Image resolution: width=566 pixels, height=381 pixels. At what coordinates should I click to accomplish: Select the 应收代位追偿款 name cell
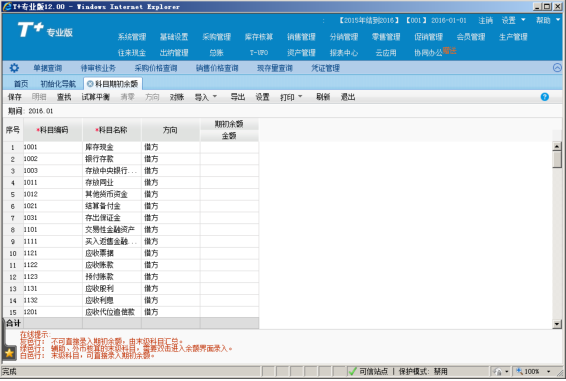pos(112,312)
